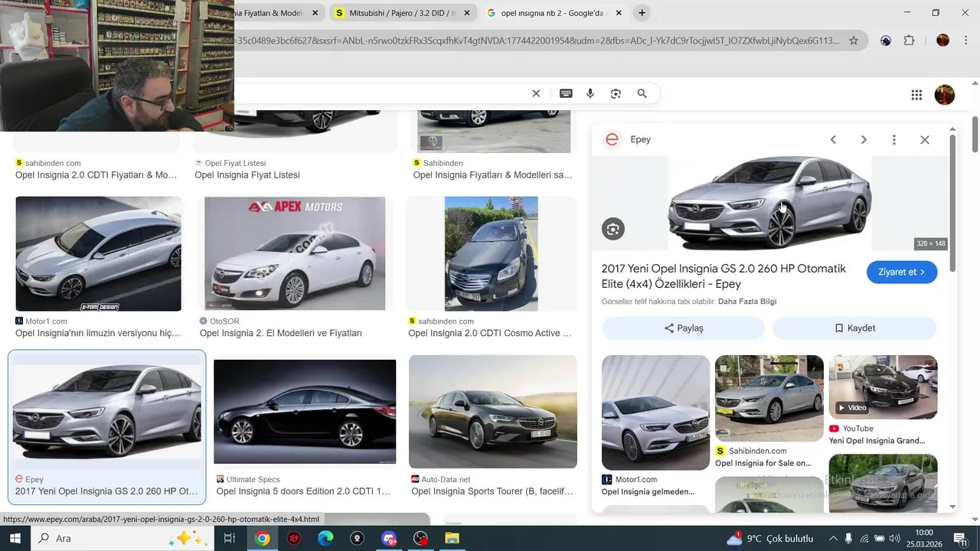
Task: Open the Chrome extensions puzzle icon
Action: [910, 41]
